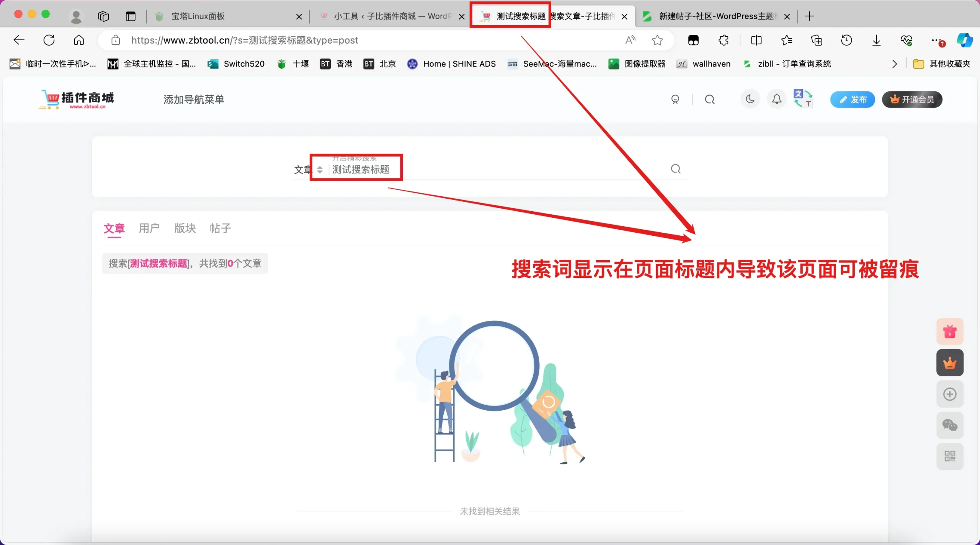Open the downloads panel

coord(877,40)
